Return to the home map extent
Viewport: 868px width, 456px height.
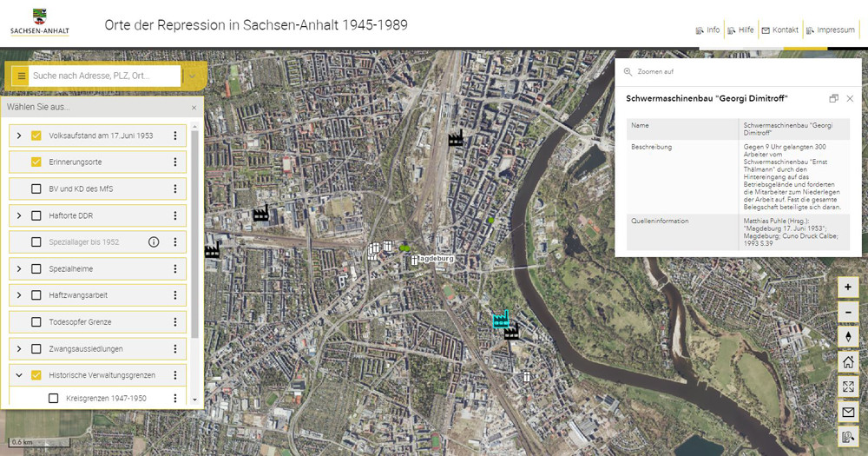point(849,362)
